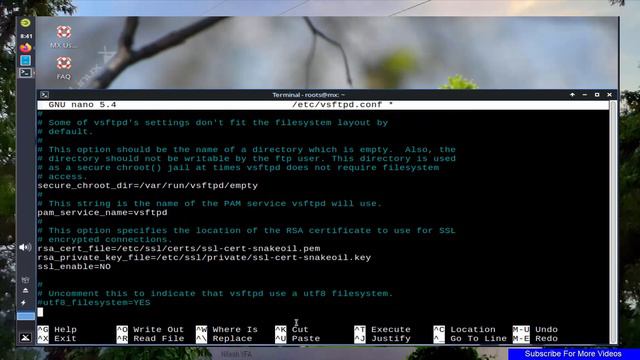This screenshot has width=640, height=360.
Task: Click the keep-above arrow in terminal title bar
Action: click(x=572, y=95)
